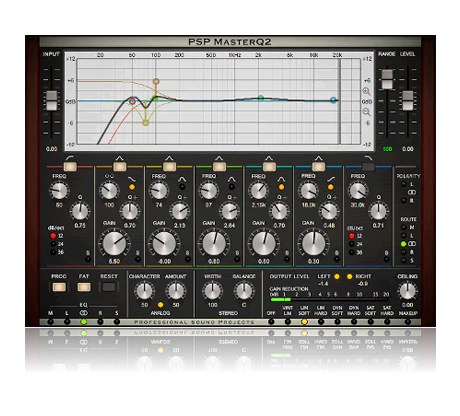Click the low-shelf shape icon in the orange band
Viewport: 460px width, 416px height.
click(132, 180)
